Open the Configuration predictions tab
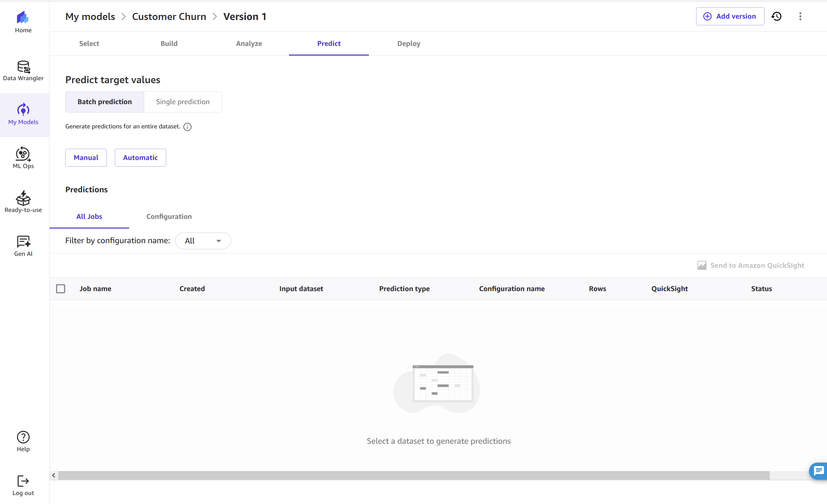Viewport: 827px width, 504px height. 169,217
